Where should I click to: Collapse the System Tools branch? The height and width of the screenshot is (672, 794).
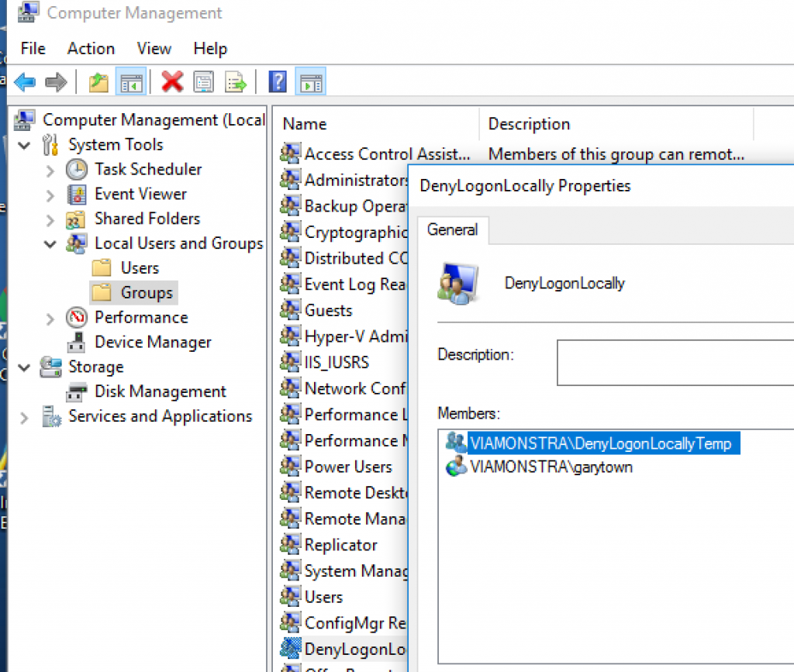24,144
